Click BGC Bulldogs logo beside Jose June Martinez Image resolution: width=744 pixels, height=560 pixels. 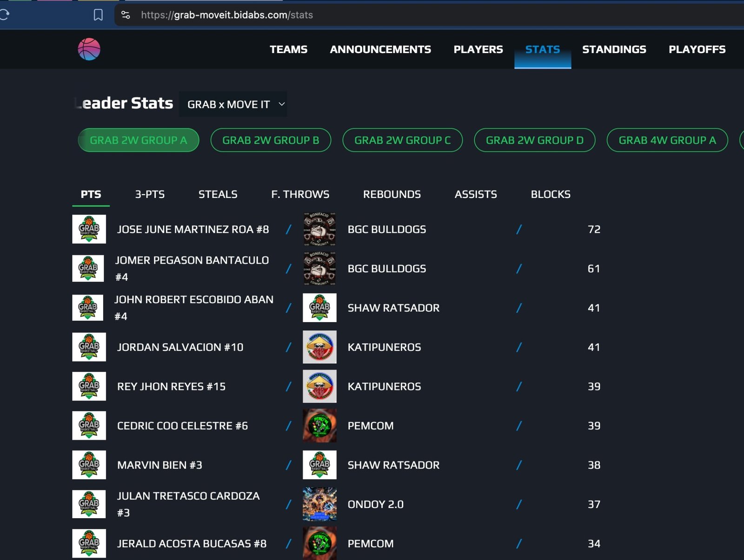coord(319,229)
